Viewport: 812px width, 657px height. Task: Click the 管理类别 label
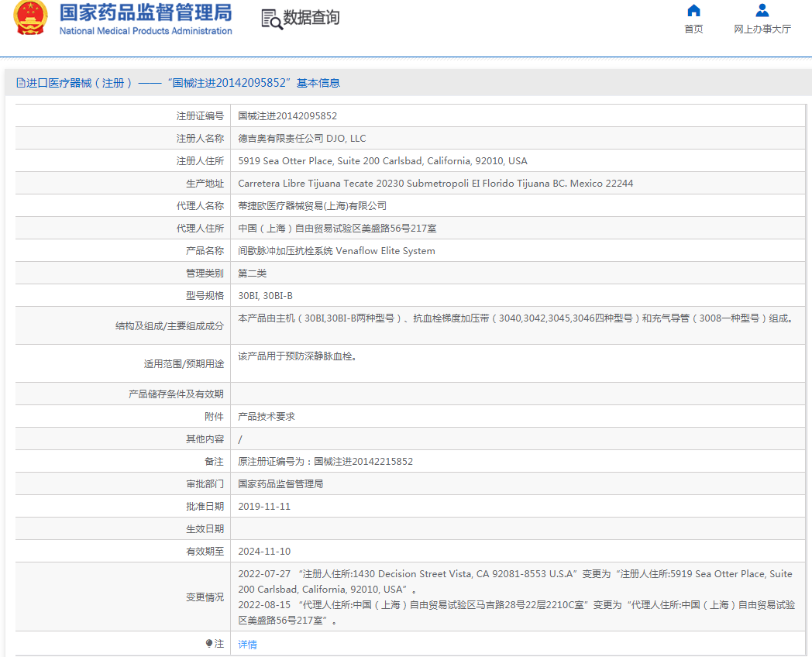[x=205, y=273]
